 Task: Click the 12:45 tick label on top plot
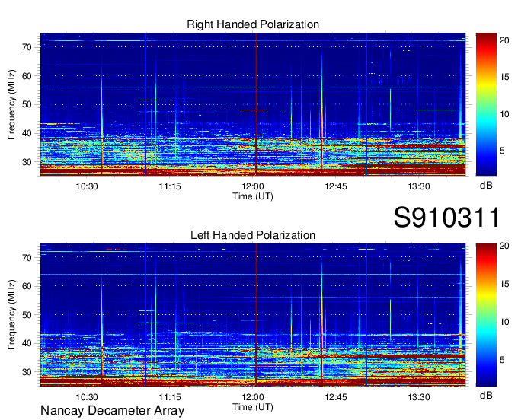336,186
